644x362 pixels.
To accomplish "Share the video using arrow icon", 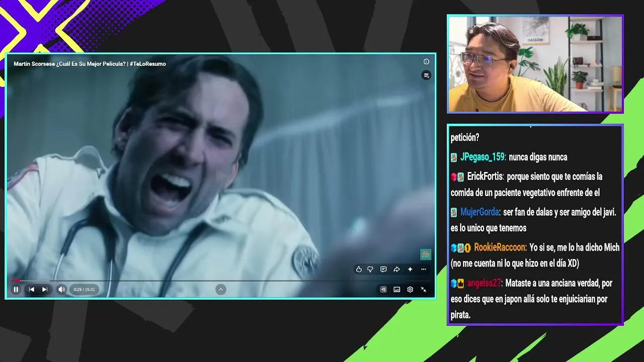I will click(396, 269).
